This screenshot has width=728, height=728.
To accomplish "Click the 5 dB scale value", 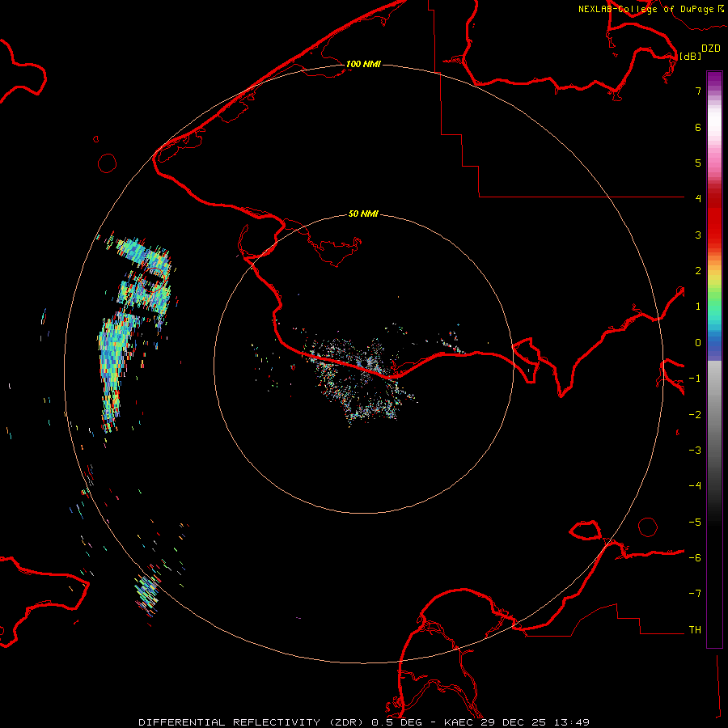I will [x=698, y=163].
